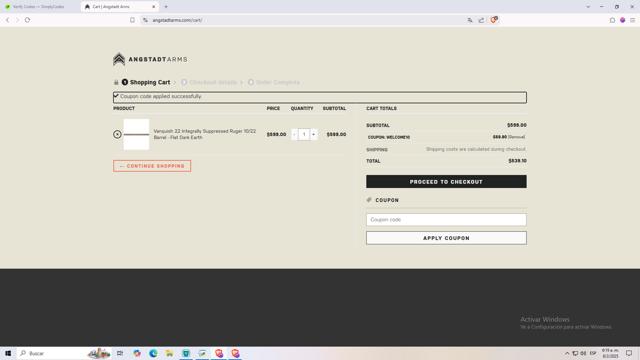
Task: Open File Explorer from the taskbar
Action: click(x=169, y=353)
